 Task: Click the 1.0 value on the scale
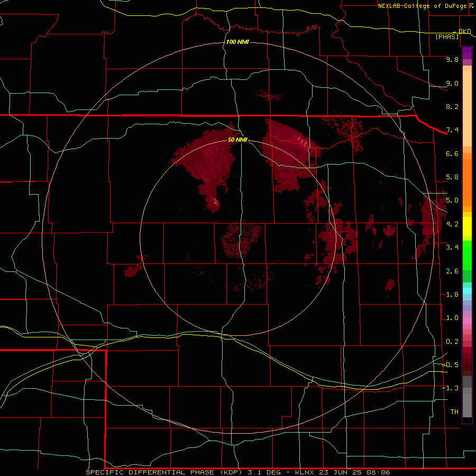452,318
